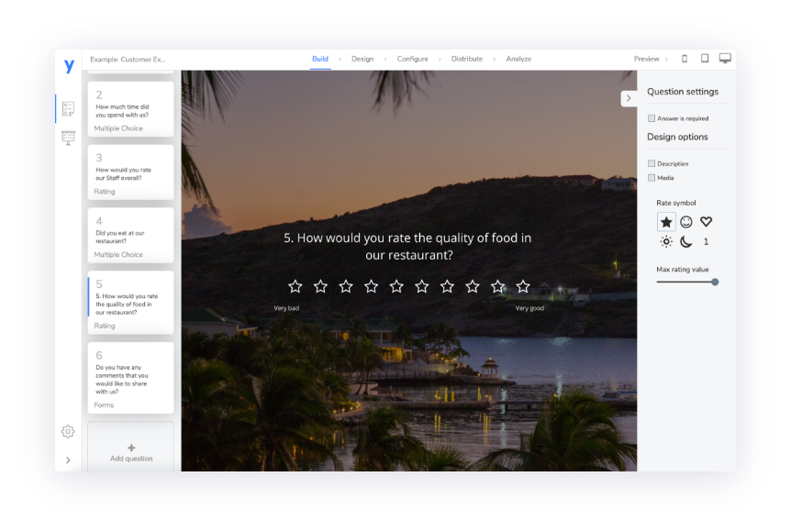The width and height of the screenshot is (791, 532).
Task: Pick the heart rate symbol
Action: click(x=706, y=222)
